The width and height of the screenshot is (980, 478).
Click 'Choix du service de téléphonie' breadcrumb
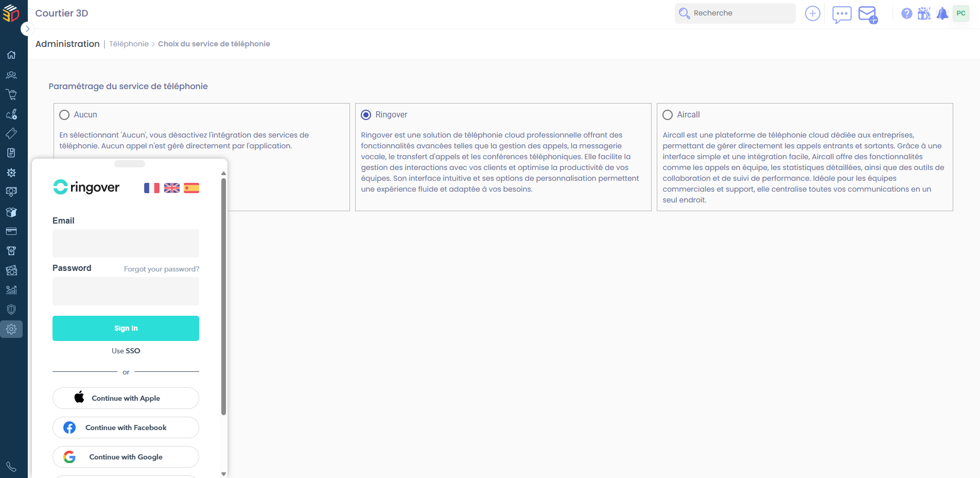(214, 44)
